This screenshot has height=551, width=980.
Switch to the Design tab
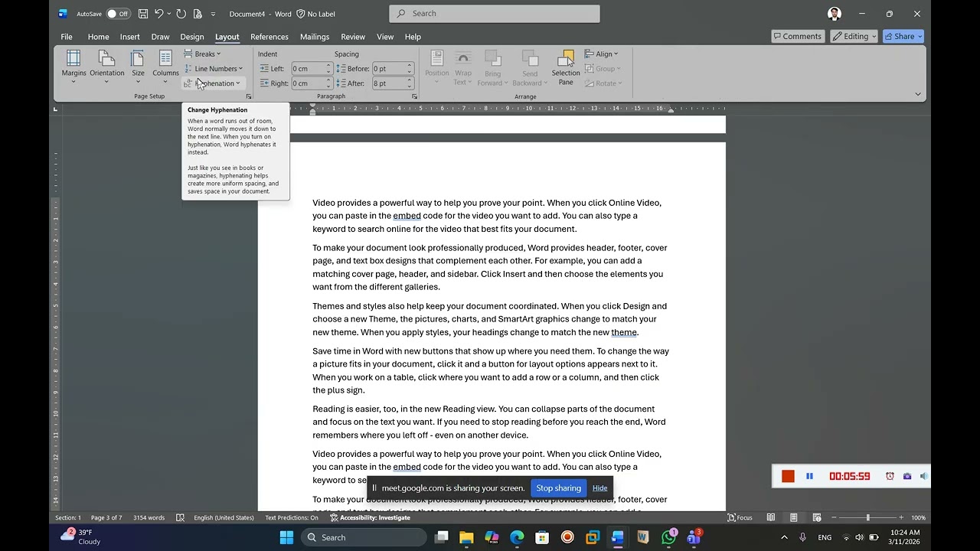[192, 37]
